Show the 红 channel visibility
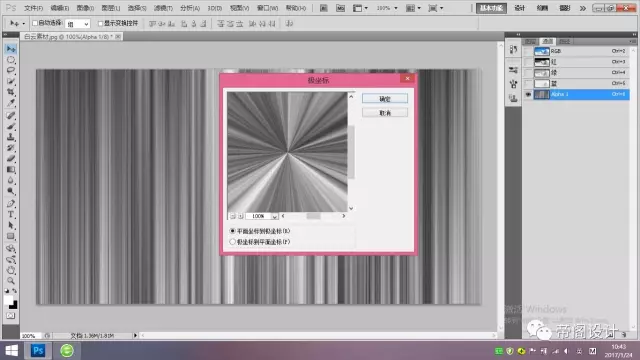The height and width of the screenshot is (360, 640). [528, 62]
